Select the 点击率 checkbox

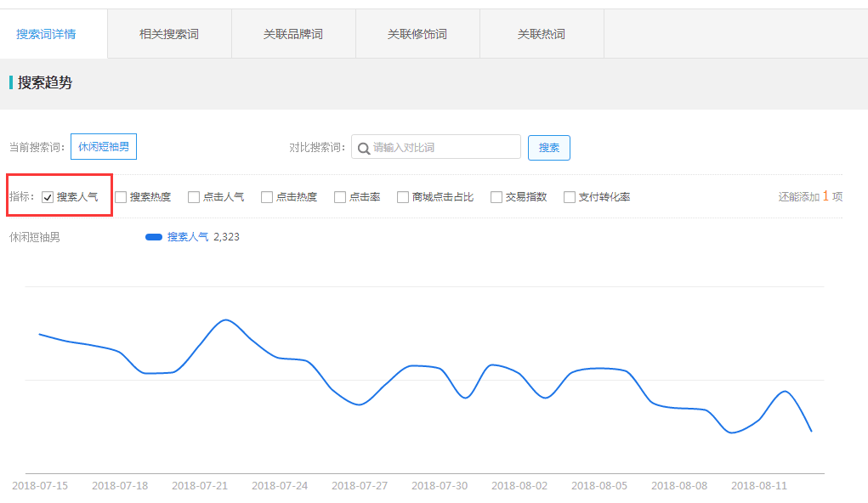click(339, 196)
